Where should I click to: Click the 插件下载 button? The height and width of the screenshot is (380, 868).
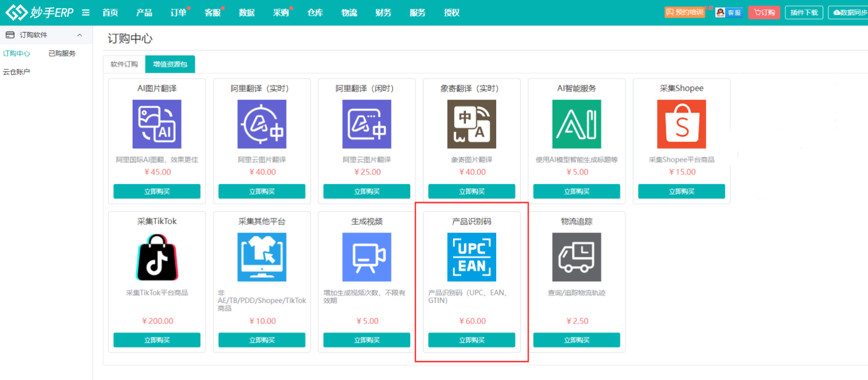pos(804,12)
